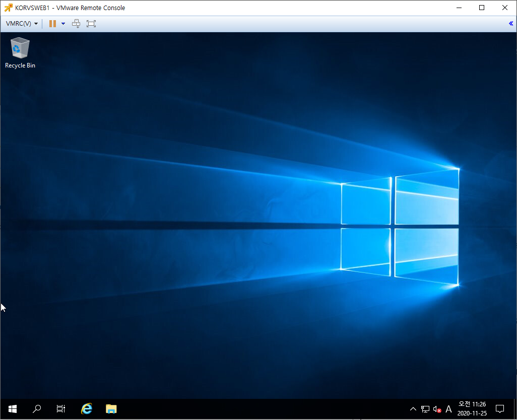Open taskbar search

[x=37, y=409]
